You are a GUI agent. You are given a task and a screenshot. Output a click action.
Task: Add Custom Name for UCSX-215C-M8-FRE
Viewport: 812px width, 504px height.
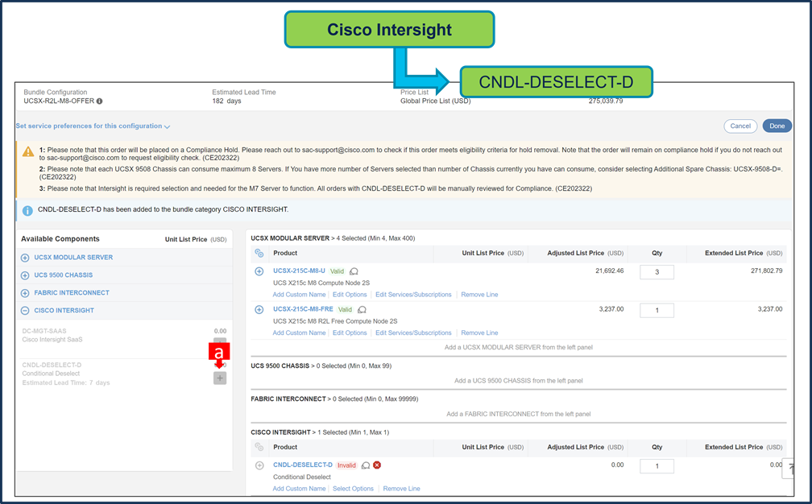point(300,333)
